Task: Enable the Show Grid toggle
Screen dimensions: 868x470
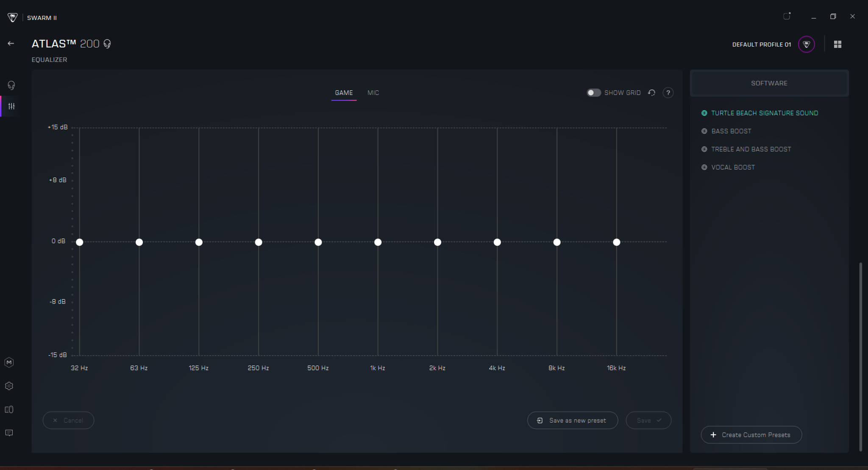Action: point(593,92)
